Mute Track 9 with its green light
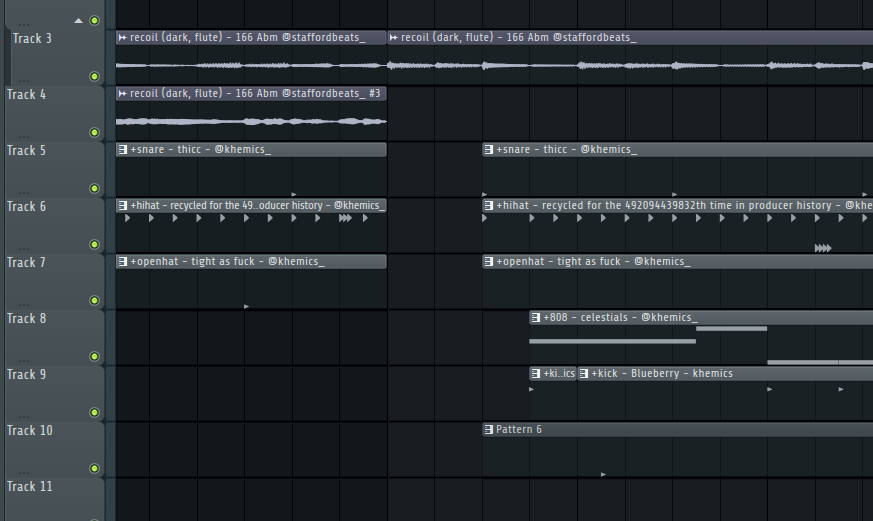This screenshot has height=521, width=873. (95, 412)
